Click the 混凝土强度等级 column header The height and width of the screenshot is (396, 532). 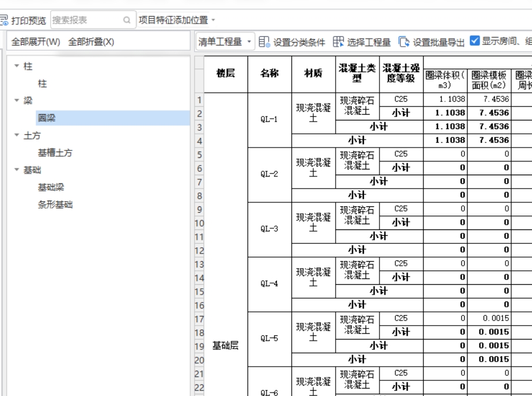401,74
